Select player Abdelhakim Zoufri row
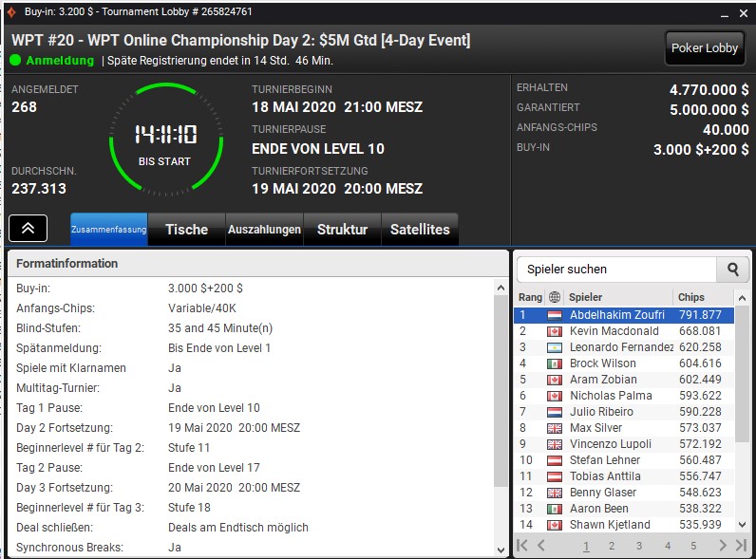The height and width of the screenshot is (559, 756). 624,315
